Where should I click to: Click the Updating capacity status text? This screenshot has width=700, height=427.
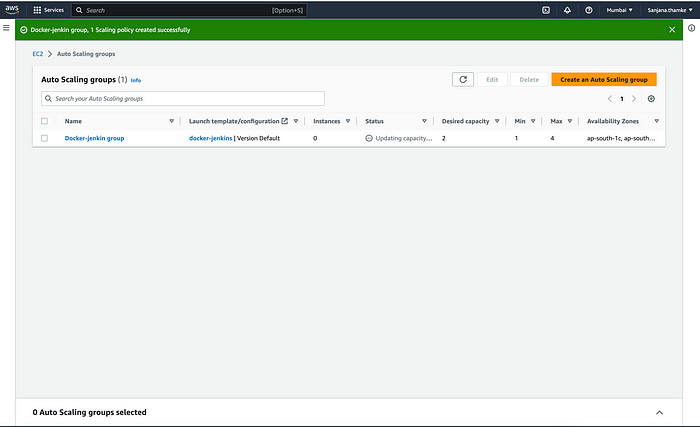coord(404,138)
